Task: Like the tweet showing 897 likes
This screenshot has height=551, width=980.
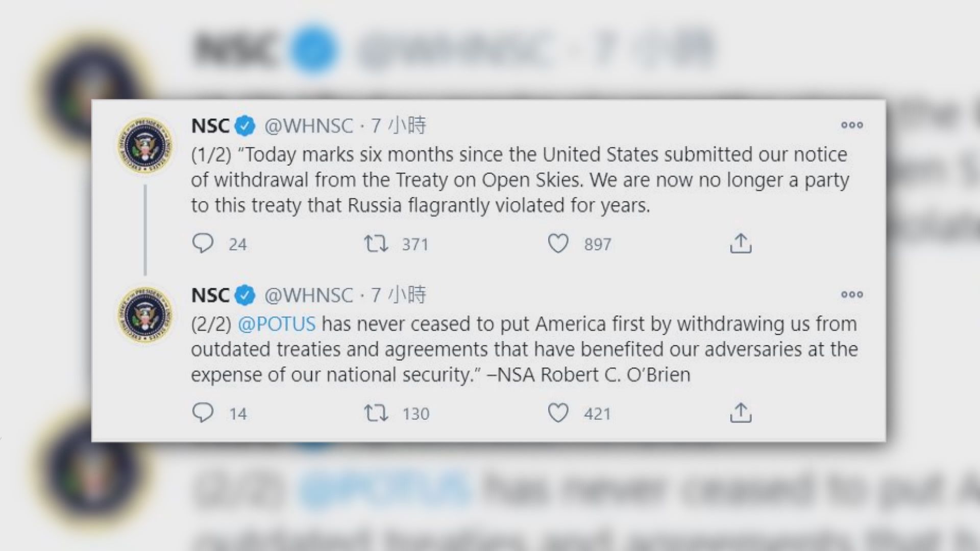Action: [x=558, y=243]
